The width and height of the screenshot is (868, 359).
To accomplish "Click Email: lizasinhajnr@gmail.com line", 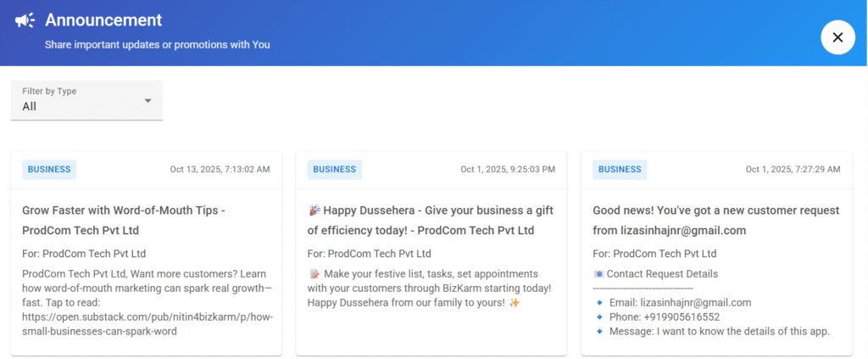I will (x=681, y=302).
